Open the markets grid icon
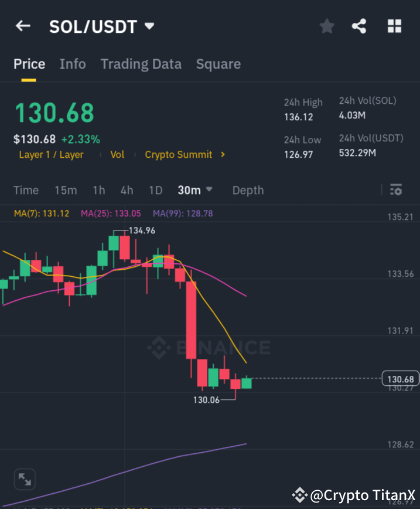420x509 pixels. (x=394, y=26)
